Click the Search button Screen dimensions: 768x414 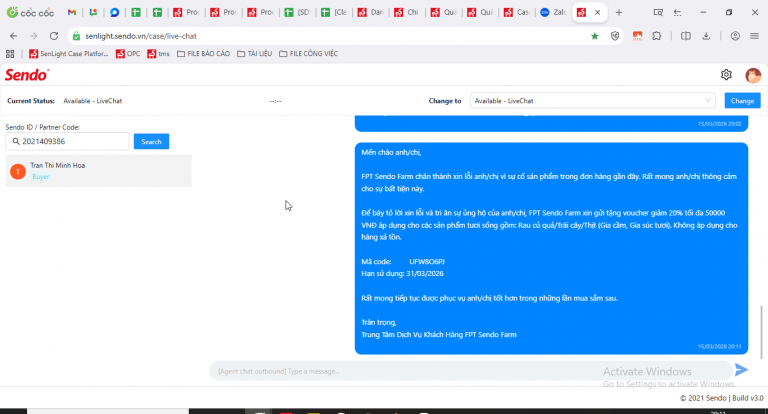point(151,142)
